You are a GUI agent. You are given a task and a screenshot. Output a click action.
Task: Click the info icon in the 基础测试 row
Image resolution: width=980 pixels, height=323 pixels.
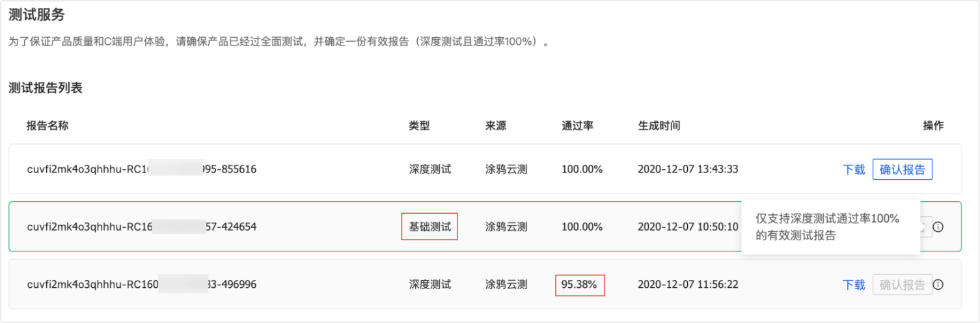tap(938, 227)
